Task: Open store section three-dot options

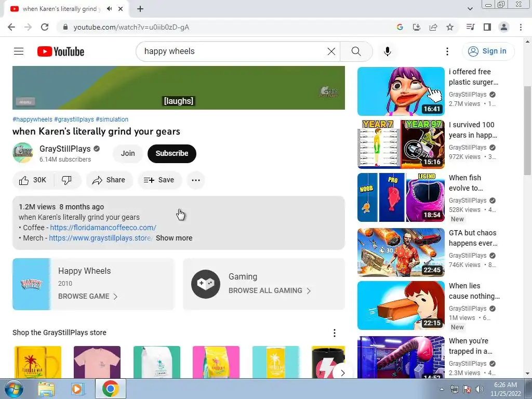Action: (335, 333)
